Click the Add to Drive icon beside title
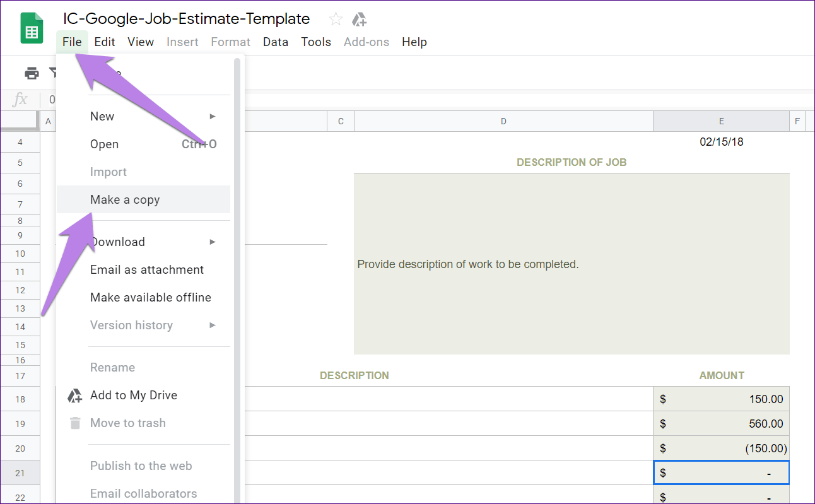 pyautogui.click(x=360, y=20)
